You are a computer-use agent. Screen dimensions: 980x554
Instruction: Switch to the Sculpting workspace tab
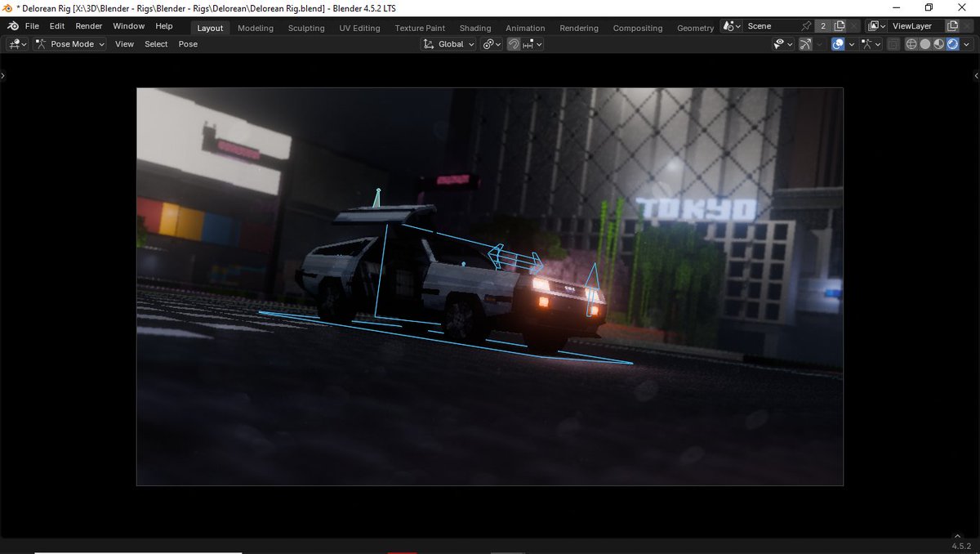306,28
